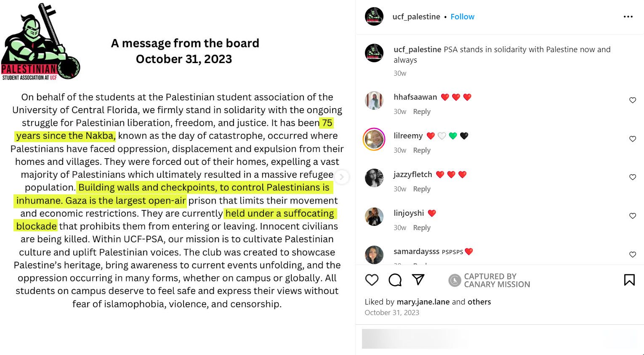Open jazzyfletch's profile avatar

point(374,178)
